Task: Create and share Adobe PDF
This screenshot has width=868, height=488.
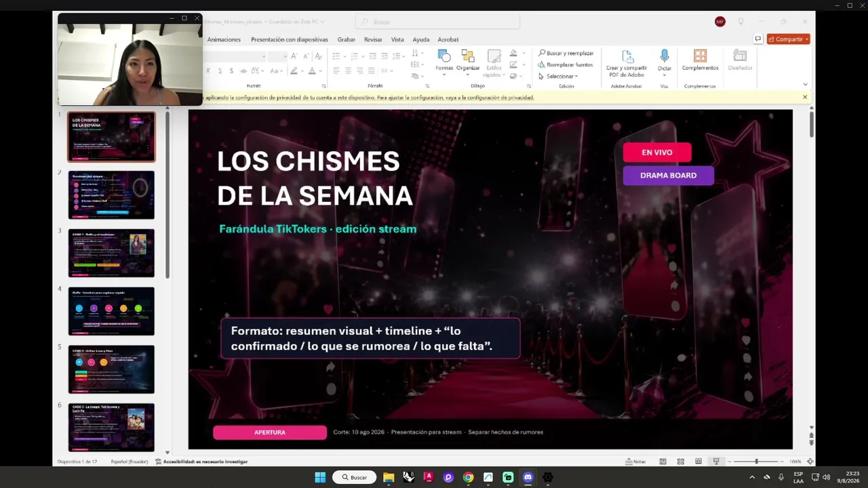Action: click(627, 63)
